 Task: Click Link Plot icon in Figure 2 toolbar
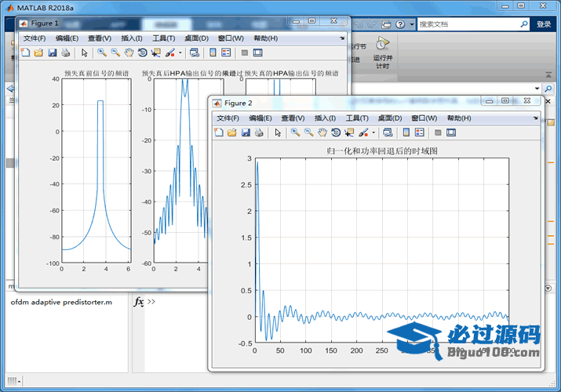point(388,132)
